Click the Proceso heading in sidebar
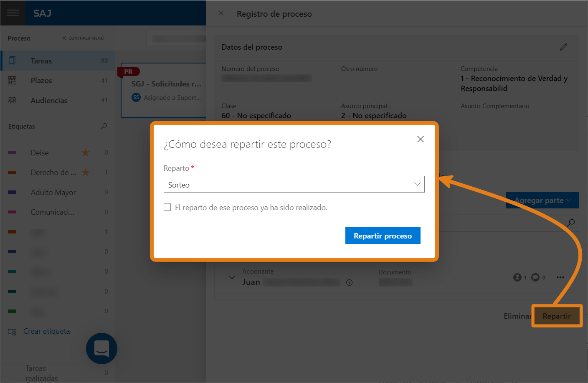The height and width of the screenshot is (383, 588). pyautogui.click(x=19, y=38)
